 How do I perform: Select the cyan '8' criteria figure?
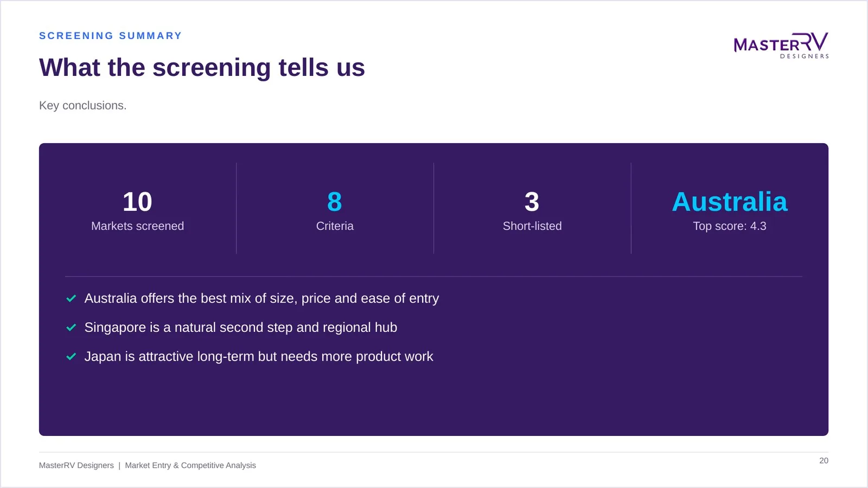(335, 202)
